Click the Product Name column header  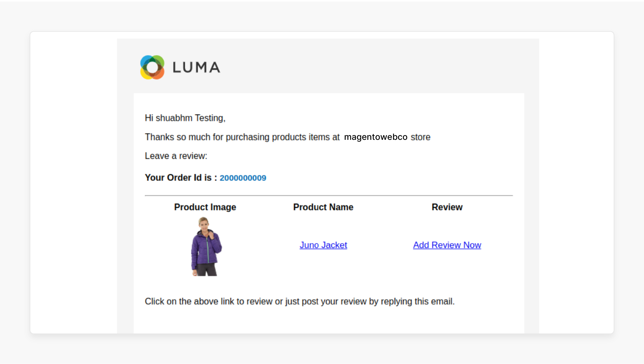[x=323, y=207]
